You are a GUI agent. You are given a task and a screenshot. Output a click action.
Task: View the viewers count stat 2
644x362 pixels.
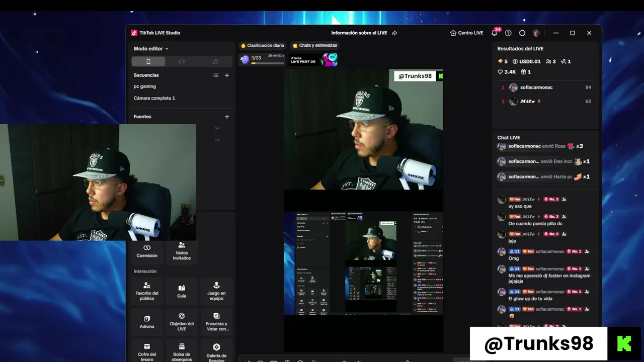(551, 61)
